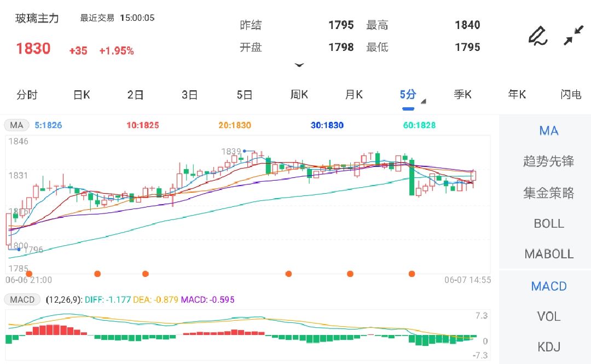The height and width of the screenshot is (364, 591).
Task: Click the current price 1830
Action: [x=33, y=49]
